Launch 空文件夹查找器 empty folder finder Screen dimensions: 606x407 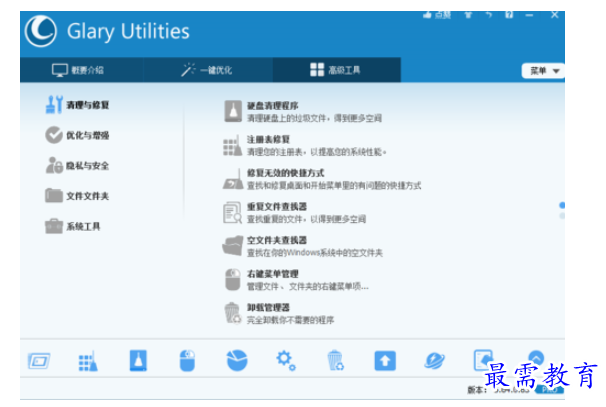(303, 246)
